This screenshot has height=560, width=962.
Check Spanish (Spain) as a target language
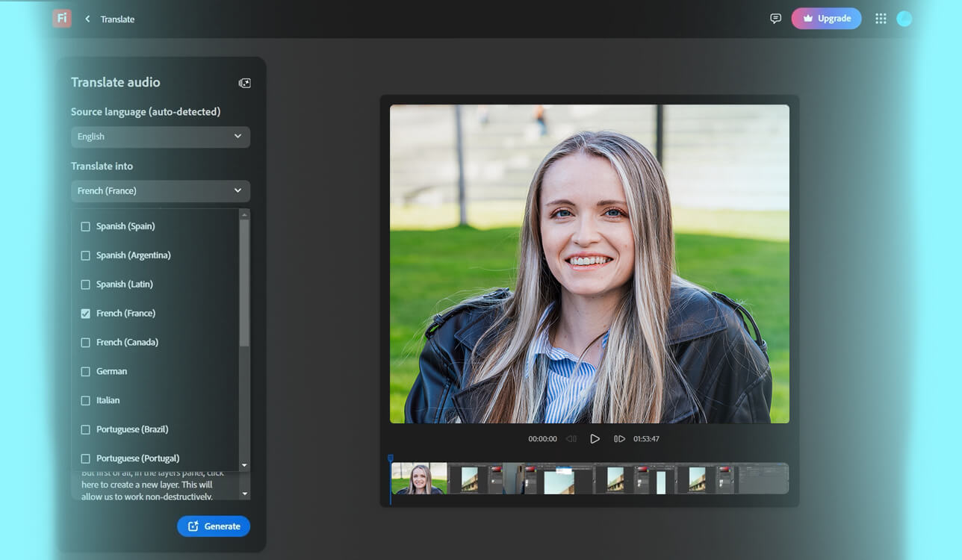point(85,225)
